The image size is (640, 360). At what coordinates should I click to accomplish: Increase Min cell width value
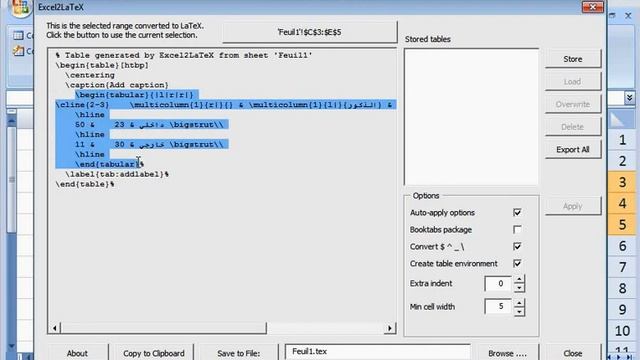(x=519, y=303)
